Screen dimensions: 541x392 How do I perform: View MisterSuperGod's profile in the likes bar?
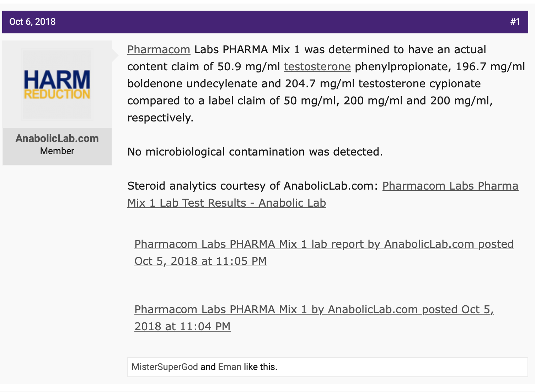(165, 367)
